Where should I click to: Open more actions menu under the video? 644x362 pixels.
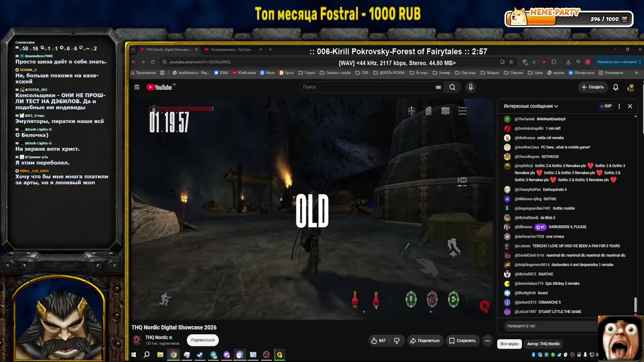[x=487, y=340]
